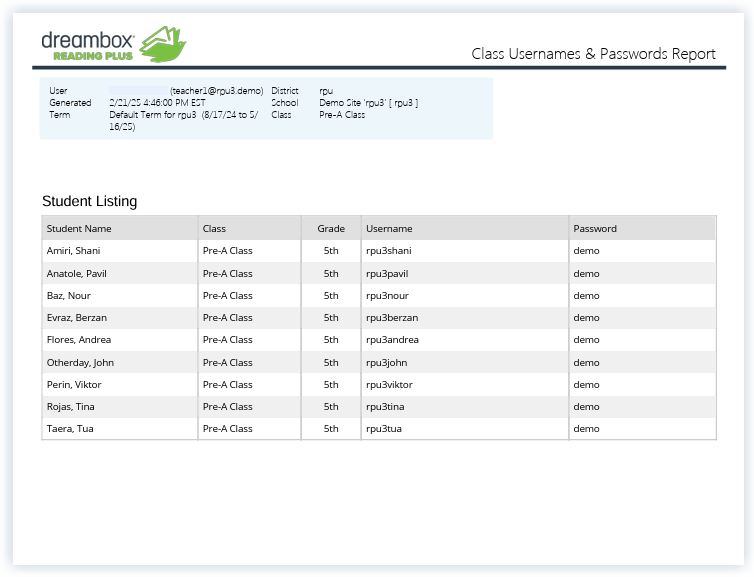Click username rpu3tina

(385, 407)
